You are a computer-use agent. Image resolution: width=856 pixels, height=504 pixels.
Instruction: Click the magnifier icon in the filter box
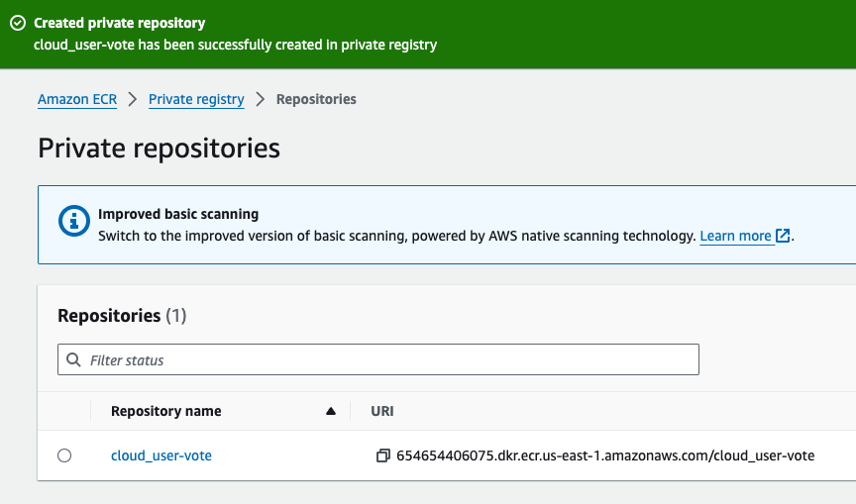pyautogui.click(x=74, y=360)
